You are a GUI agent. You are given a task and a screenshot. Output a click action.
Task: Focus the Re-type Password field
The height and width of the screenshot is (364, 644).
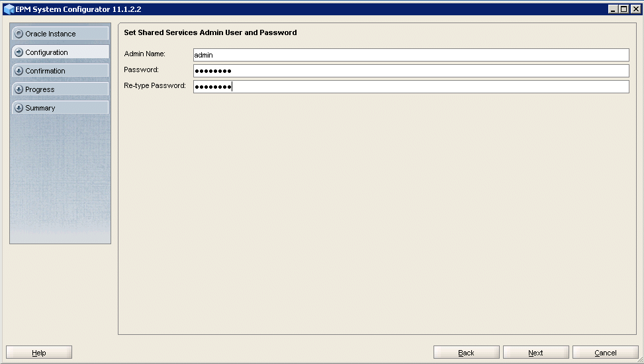(410, 87)
